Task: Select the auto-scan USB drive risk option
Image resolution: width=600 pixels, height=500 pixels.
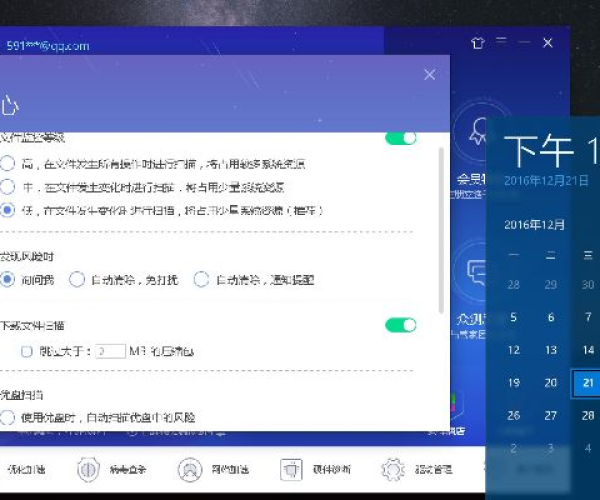Action: [7, 417]
